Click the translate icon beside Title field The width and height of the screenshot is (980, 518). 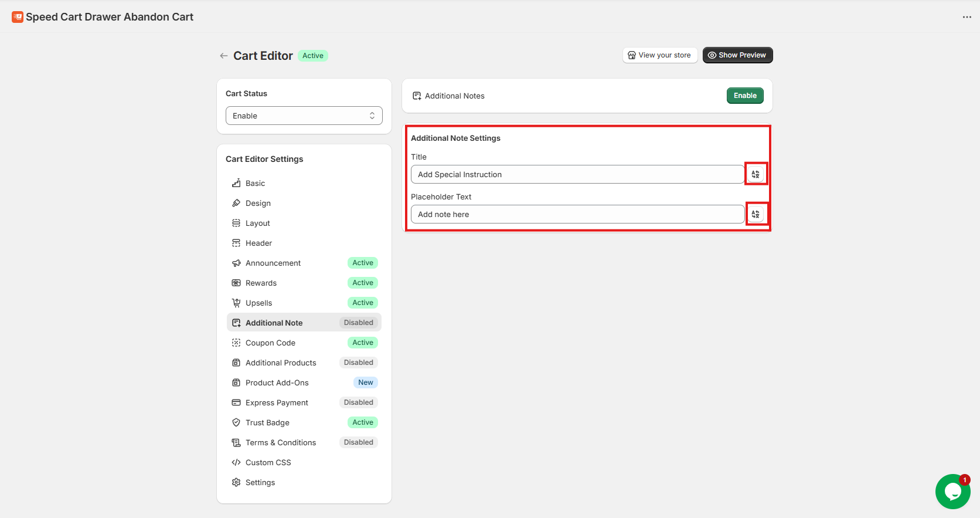pyautogui.click(x=756, y=174)
